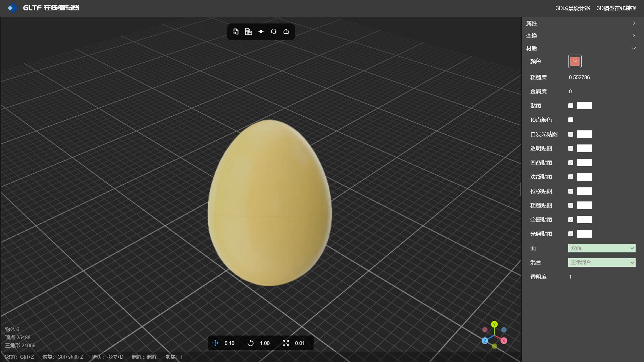Open the 3D场景设计器 link
644x362 pixels.
click(573, 8)
